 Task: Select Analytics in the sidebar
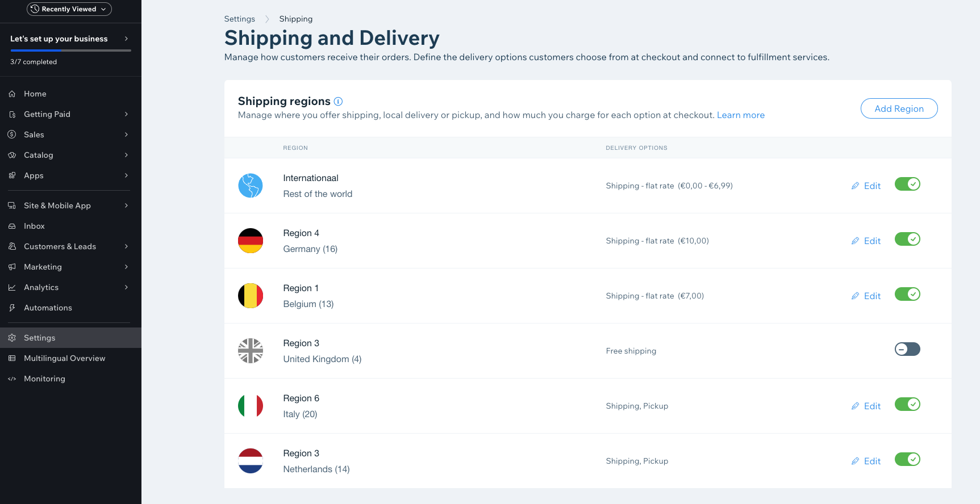(41, 287)
